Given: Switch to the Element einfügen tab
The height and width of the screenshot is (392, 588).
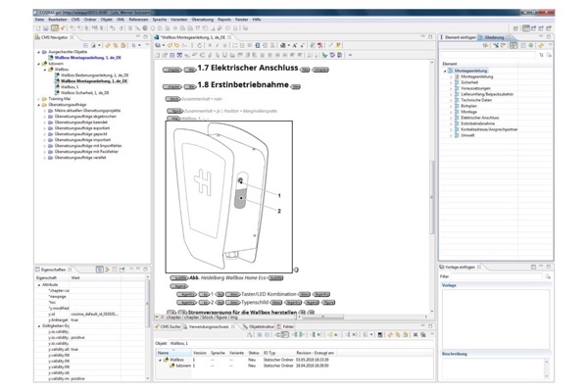Looking at the screenshot, I should 462,36.
